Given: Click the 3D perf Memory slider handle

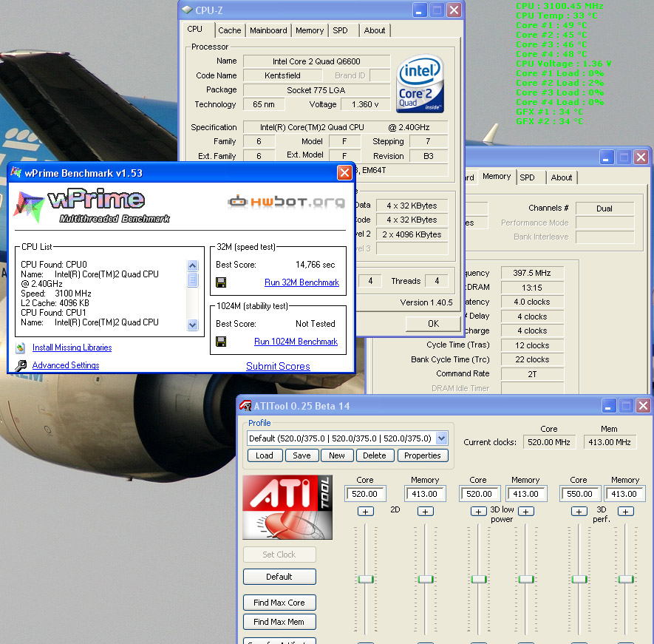Looking at the screenshot, I should (x=626, y=580).
